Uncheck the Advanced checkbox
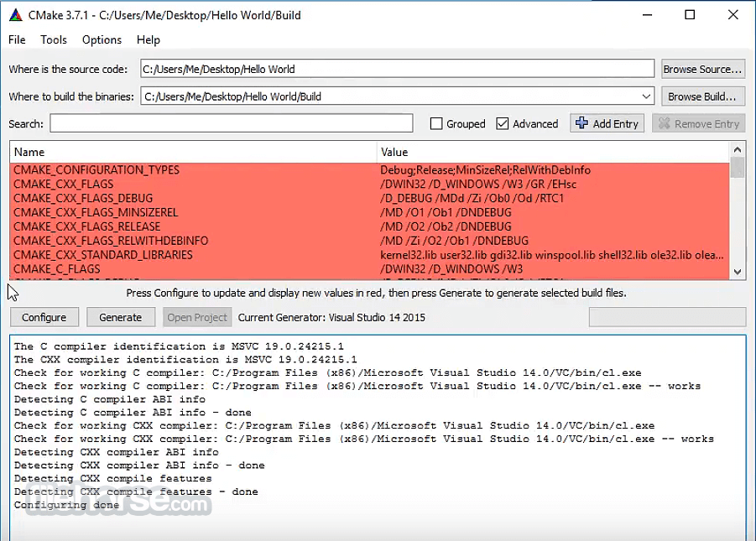The height and width of the screenshot is (541, 756). 502,124
